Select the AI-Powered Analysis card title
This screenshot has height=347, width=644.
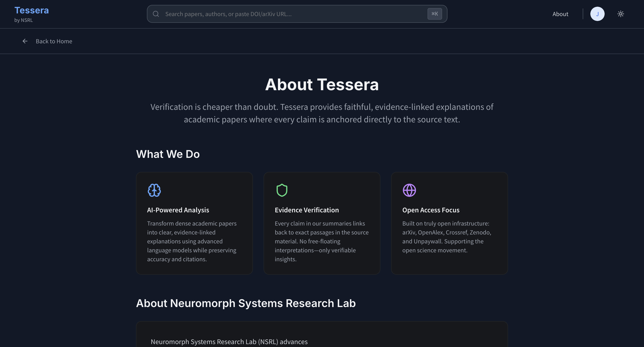tap(178, 210)
